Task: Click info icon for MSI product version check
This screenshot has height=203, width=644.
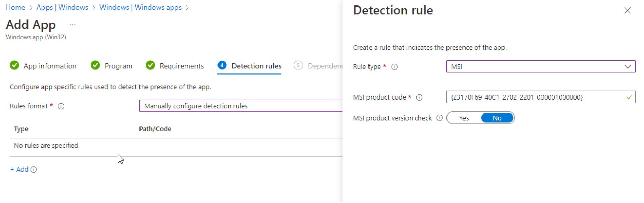Action: pyautogui.click(x=440, y=118)
